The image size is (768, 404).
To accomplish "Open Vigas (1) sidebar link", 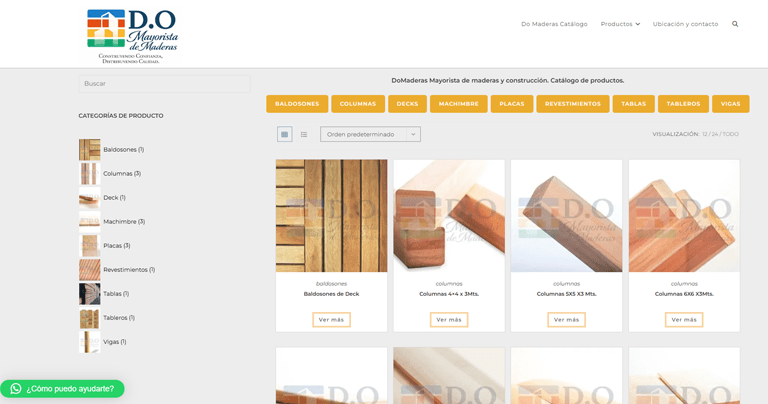I will click(115, 342).
